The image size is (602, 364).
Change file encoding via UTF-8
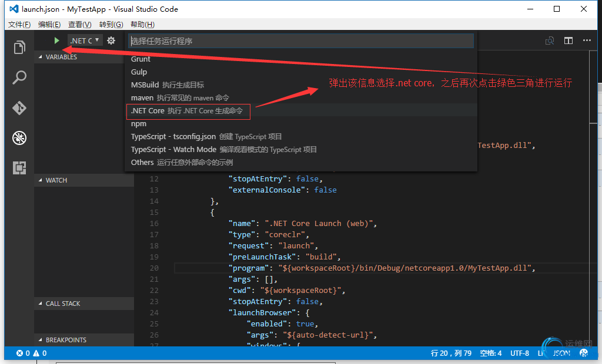tap(520, 353)
